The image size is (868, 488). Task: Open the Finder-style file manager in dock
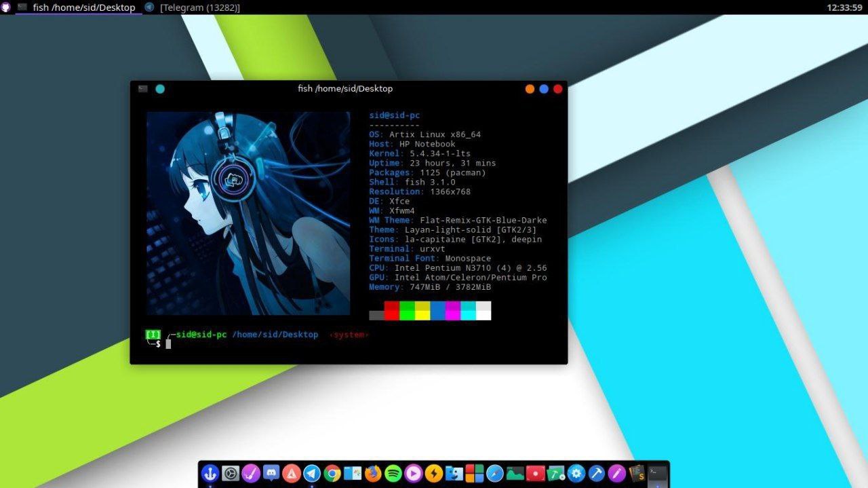[454, 473]
